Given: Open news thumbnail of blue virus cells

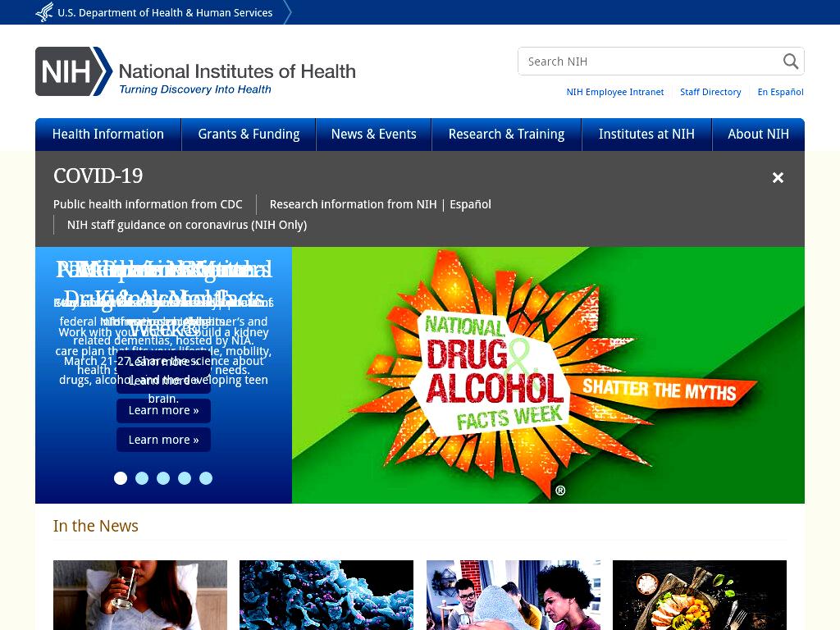Looking at the screenshot, I should tap(326, 596).
